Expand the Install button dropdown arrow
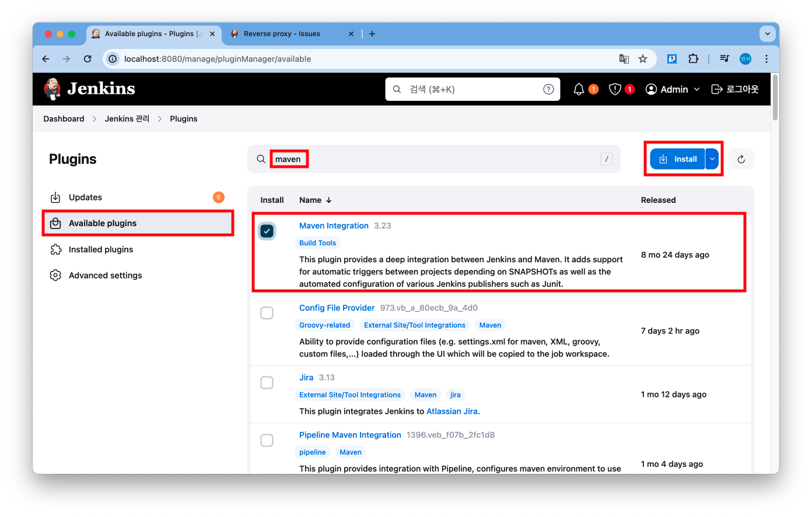812x517 pixels. (712, 159)
